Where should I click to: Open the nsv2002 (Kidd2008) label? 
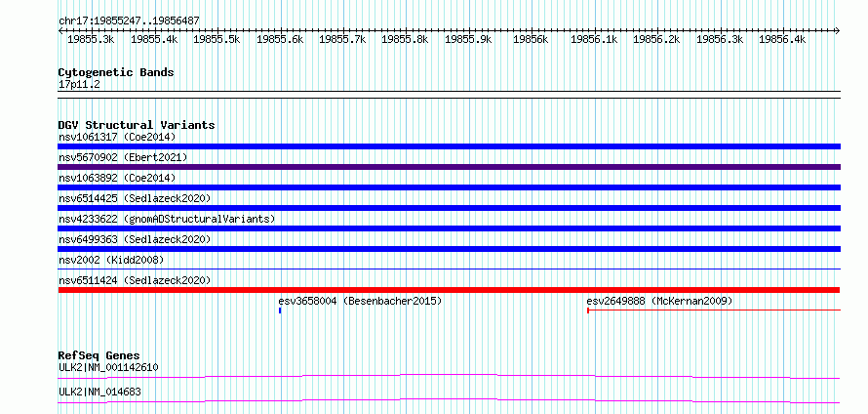pyautogui.click(x=111, y=260)
